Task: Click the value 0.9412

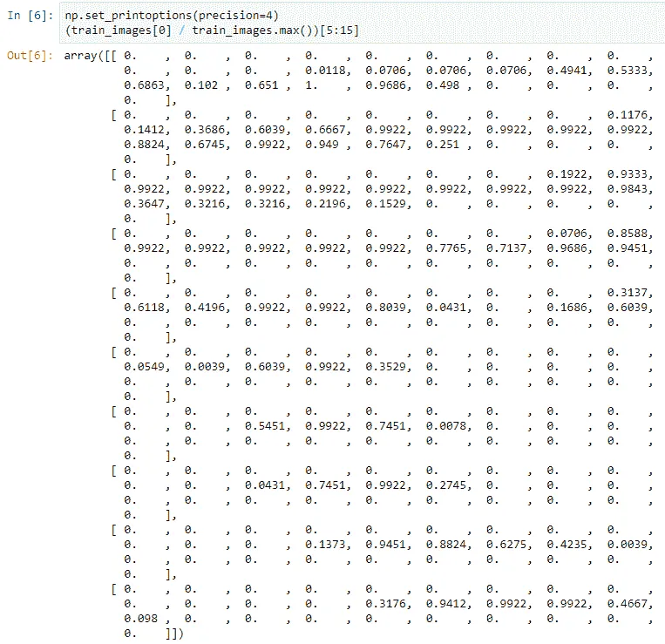Action: (445, 604)
